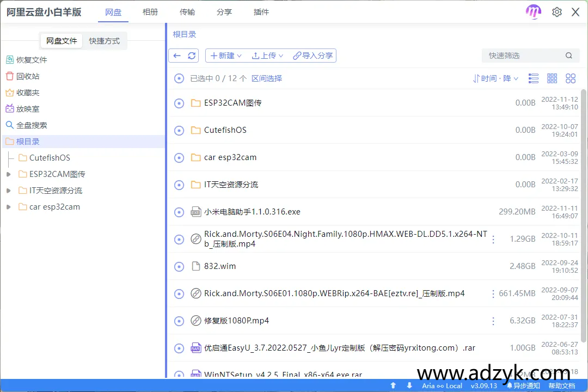Switch to list view layout
Viewport: 588px width, 392px height.
[x=533, y=78]
